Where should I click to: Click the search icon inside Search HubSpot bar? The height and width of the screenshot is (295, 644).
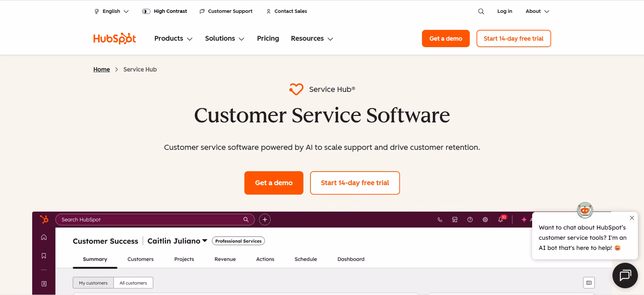click(246, 219)
